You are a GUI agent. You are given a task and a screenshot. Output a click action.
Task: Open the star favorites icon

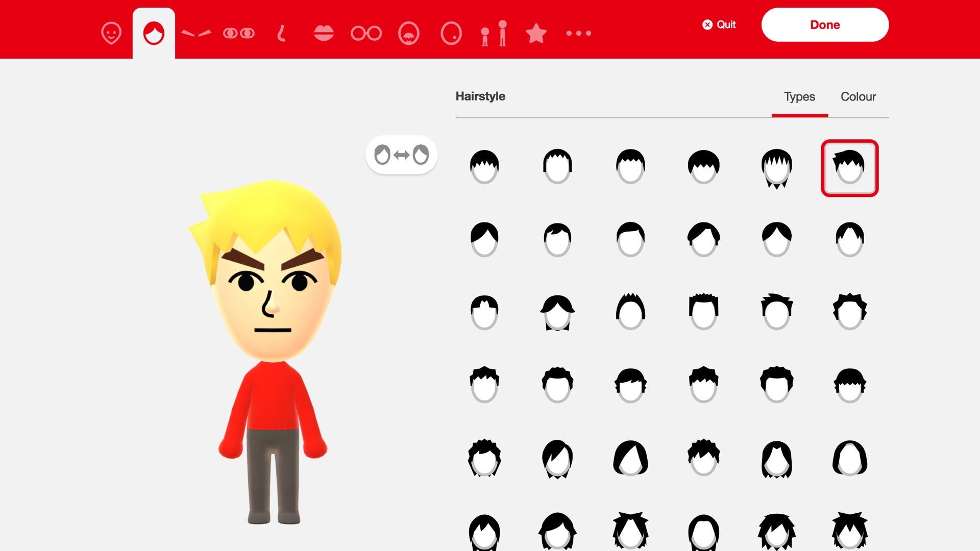[536, 33]
